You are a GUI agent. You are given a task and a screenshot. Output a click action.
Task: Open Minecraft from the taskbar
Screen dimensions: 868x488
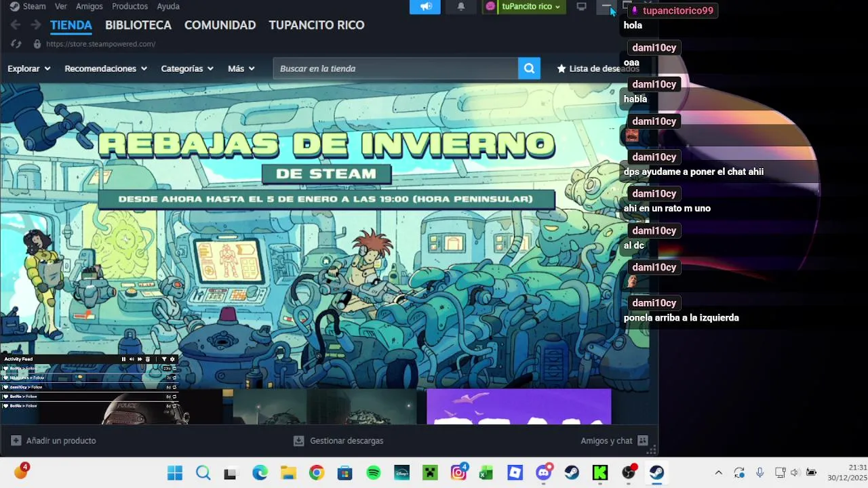(429, 472)
